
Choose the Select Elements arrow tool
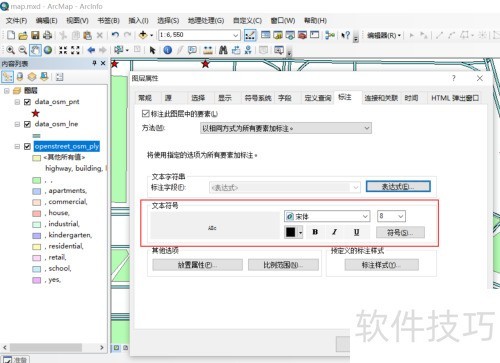[152, 50]
